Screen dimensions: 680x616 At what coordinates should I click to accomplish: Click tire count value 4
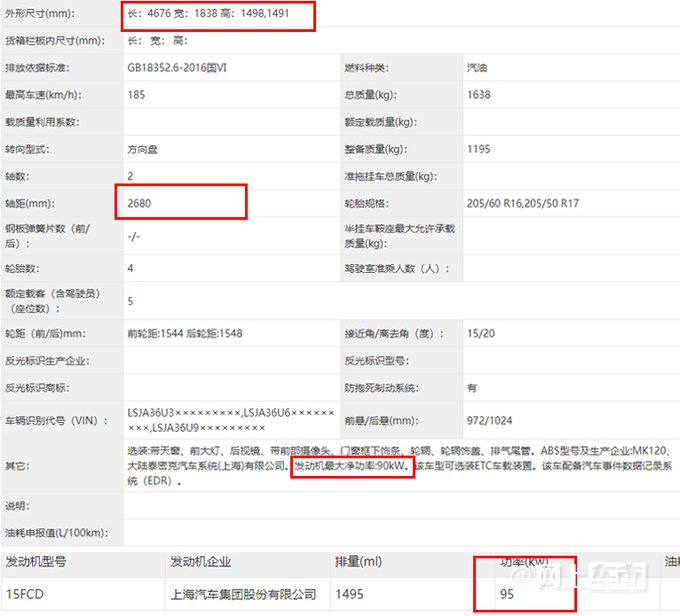pos(130,268)
